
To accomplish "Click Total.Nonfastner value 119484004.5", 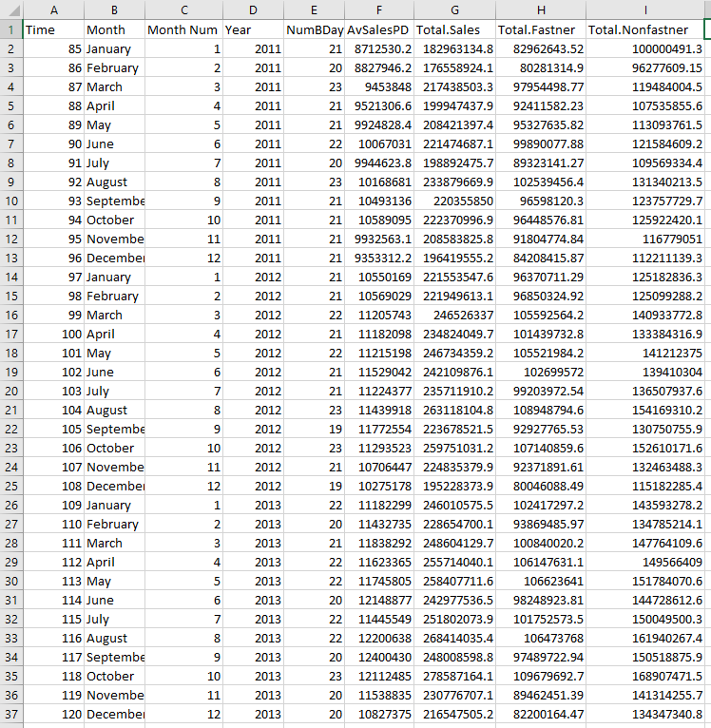I will point(645,86).
